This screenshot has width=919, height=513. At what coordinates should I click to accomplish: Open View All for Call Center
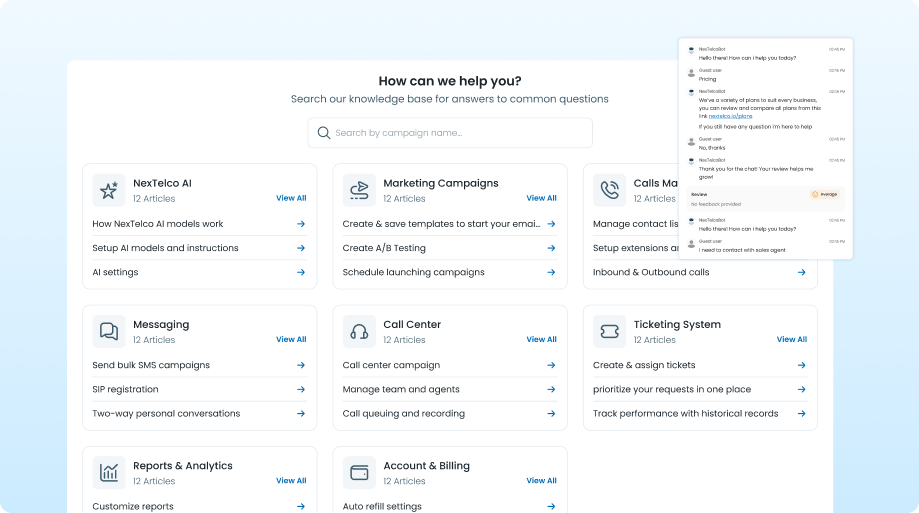pyautogui.click(x=541, y=339)
